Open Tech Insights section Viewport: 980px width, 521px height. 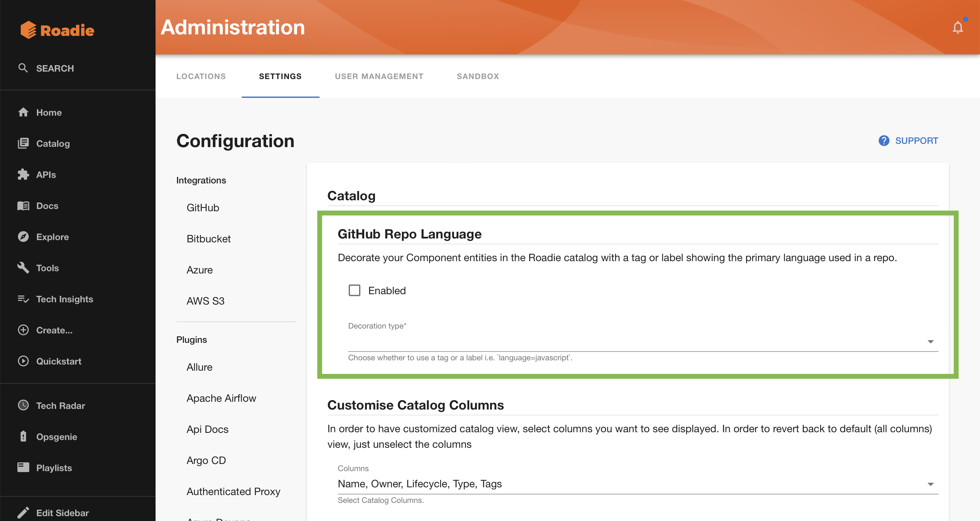tap(65, 299)
